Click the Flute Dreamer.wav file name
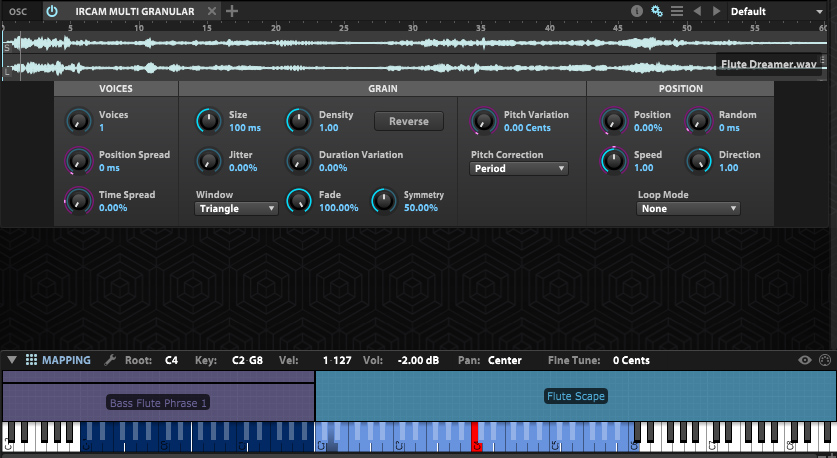The height and width of the screenshot is (458, 837). (768, 64)
